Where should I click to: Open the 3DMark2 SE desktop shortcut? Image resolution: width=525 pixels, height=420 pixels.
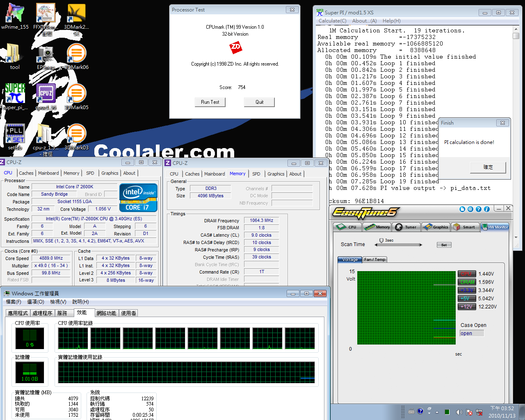click(x=76, y=18)
